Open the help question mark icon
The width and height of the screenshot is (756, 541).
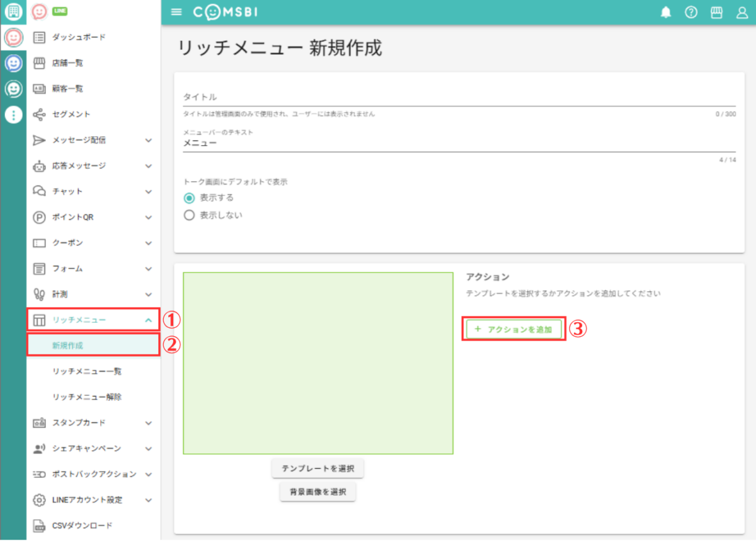coord(691,13)
